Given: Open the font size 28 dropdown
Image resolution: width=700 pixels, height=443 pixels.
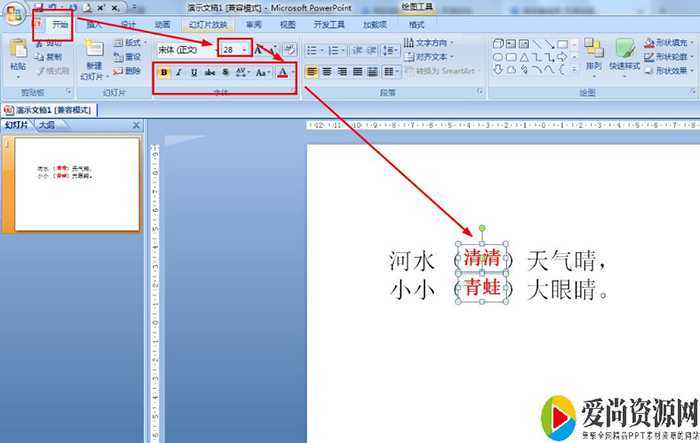Looking at the screenshot, I should [244, 49].
